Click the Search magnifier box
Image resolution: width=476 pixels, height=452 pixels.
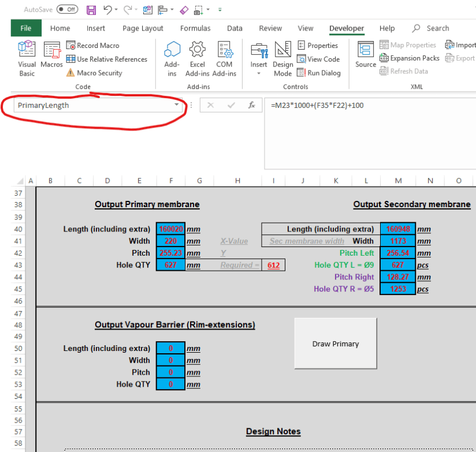pyautogui.click(x=431, y=28)
